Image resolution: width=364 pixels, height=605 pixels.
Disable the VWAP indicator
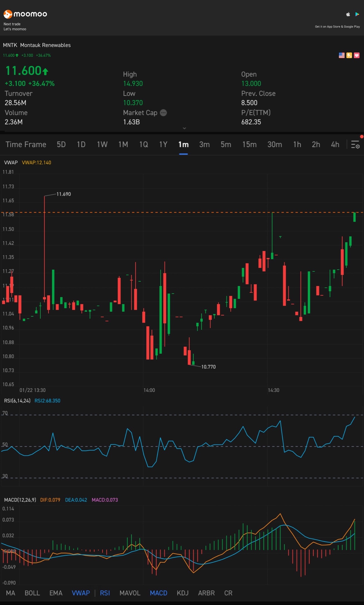[81, 593]
